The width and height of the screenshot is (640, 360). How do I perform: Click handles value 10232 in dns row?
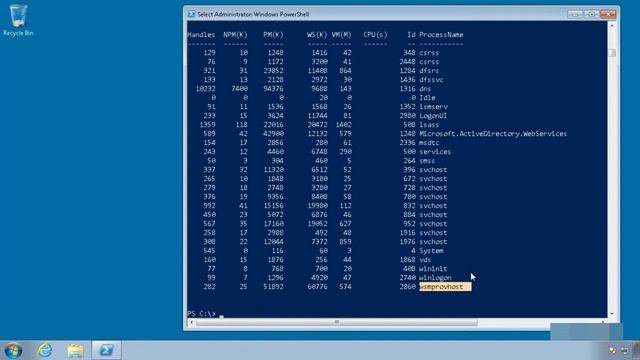205,89
